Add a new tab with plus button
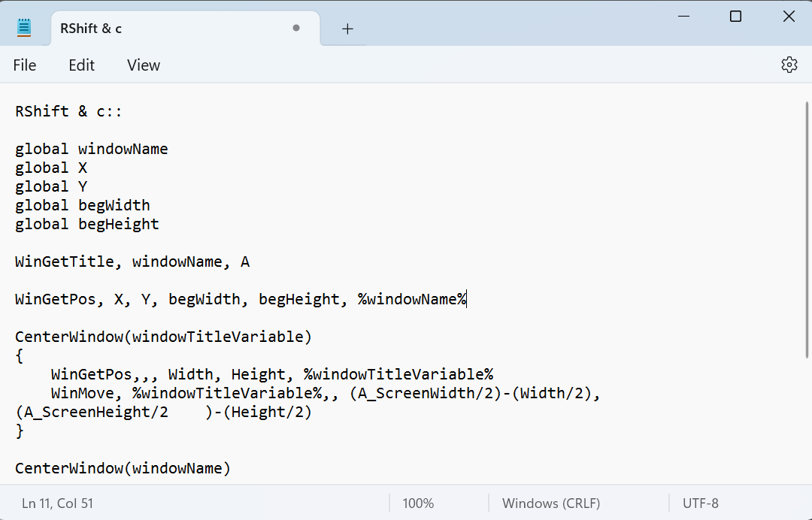Viewport: 812px width, 520px height. [x=347, y=29]
